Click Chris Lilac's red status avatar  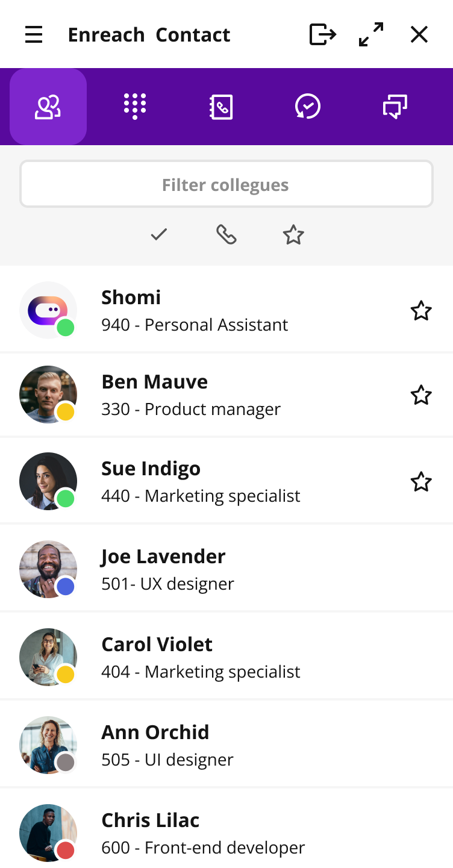point(48,833)
